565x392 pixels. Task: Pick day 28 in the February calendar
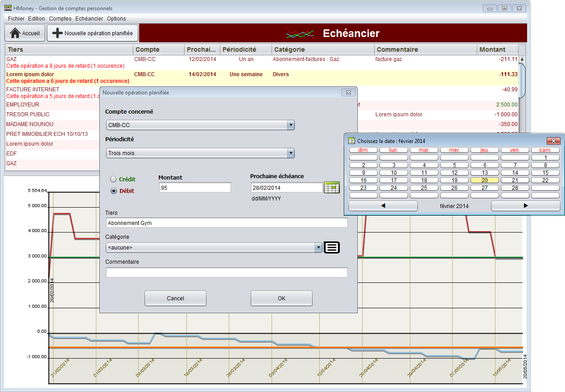click(x=515, y=188)
